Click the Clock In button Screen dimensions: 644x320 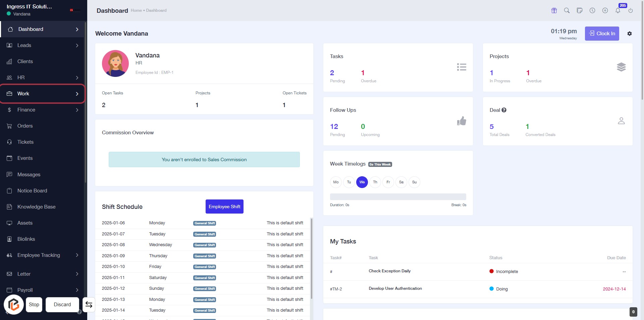point(602,34)
